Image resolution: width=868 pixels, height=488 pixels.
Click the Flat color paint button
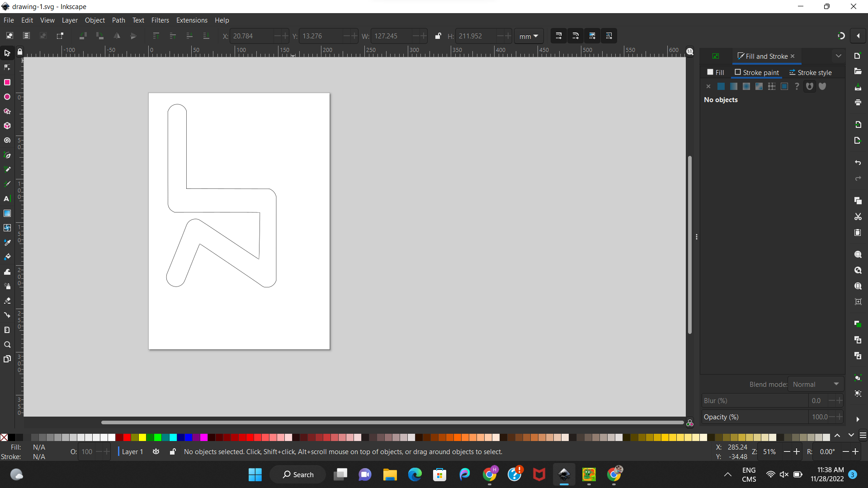[721, 86]
